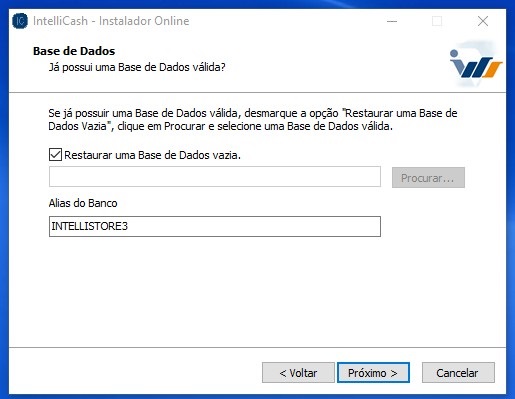Viewport: 515px width, 399px height.
Task: Focus the Alias do Banco field
Action: [x=215, y=226]
